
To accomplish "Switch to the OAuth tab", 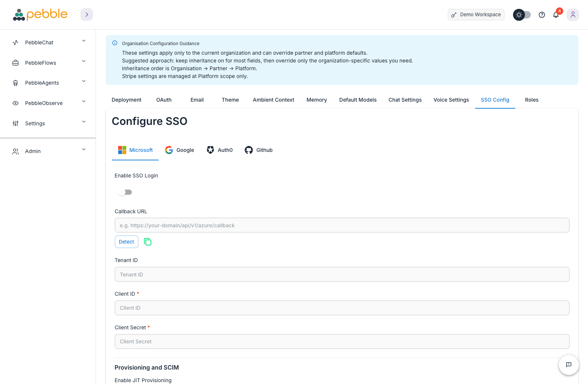I will click(164, 100).
